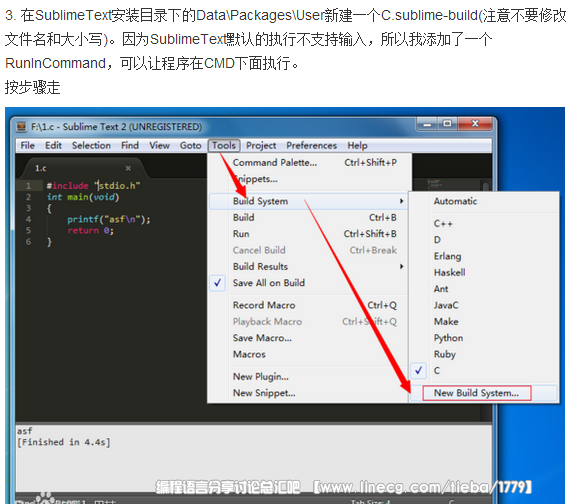Screen dimensions: 582x504
Task: Click the #include "stdio.h" code line
Action: click(93, 186)
